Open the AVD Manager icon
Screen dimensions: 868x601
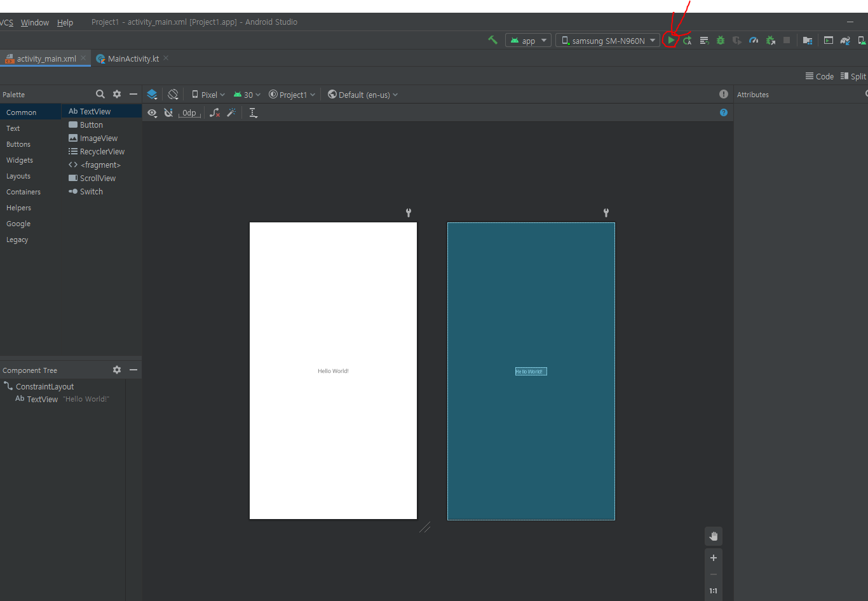coord(862,40)
